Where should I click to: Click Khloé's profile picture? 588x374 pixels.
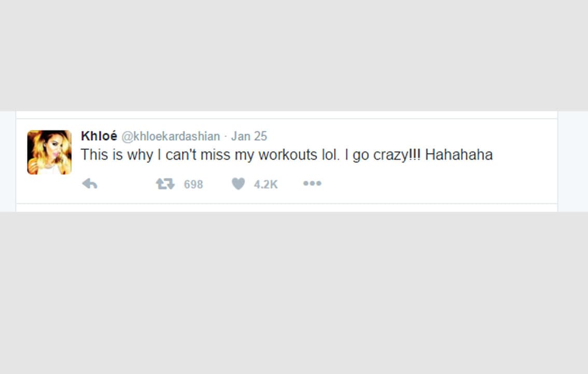(x=49, y=152)
